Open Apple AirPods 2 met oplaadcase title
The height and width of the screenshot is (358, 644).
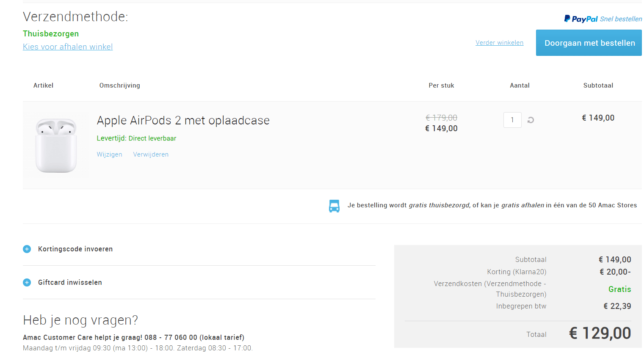[x=183, y=121]
